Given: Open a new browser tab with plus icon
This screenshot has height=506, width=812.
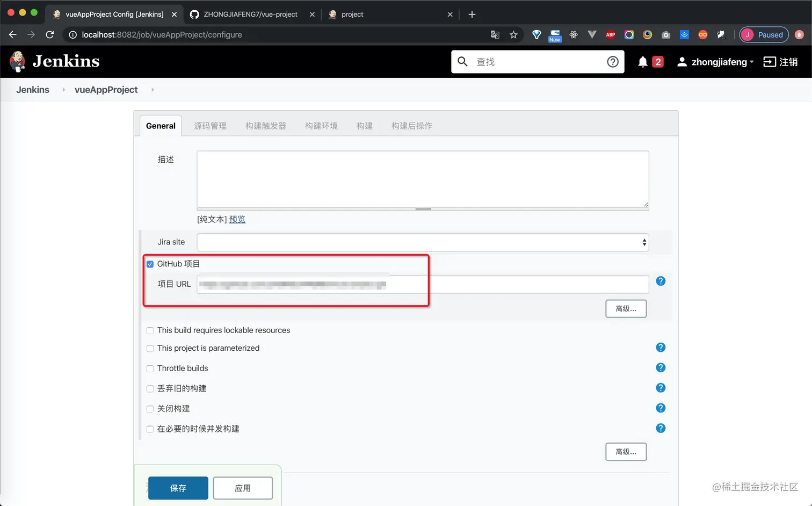Looking at the screenshot, I should [x=472, y=15].
